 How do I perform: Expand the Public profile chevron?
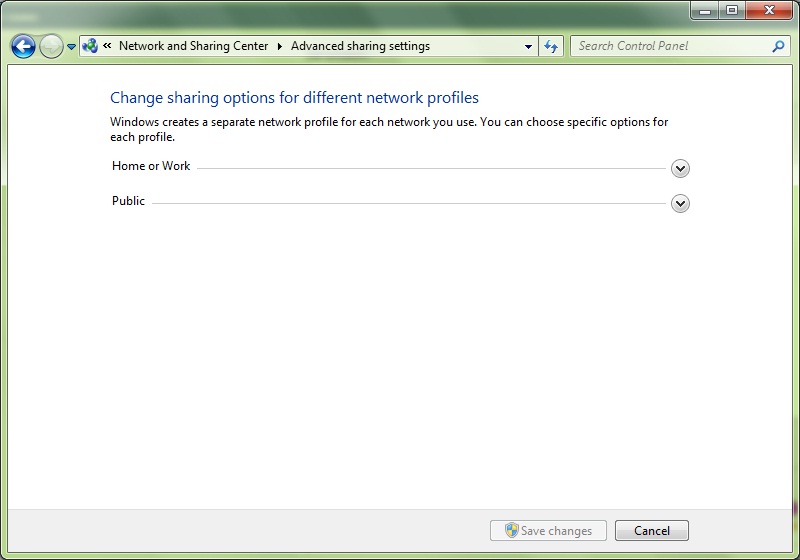click(680, 203)
